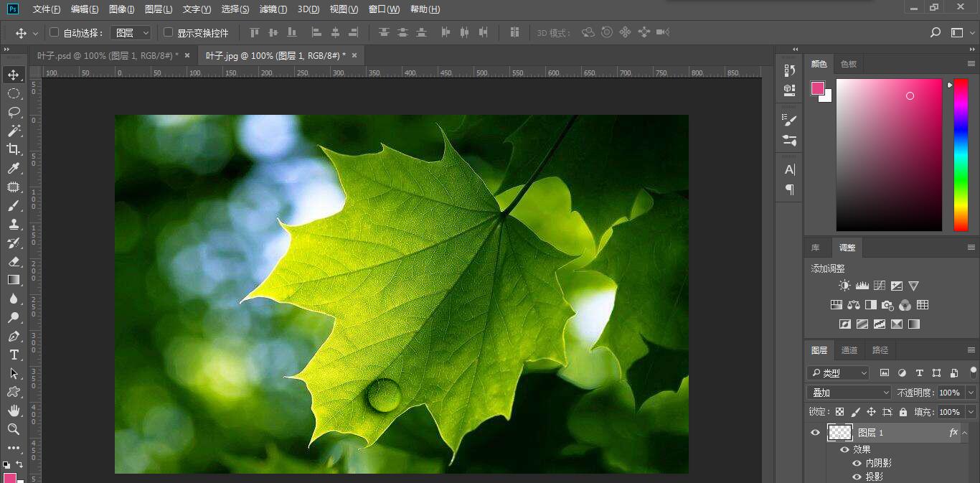The image size is (980, 483).
Task: Add a Photo Filter adjustment
Action: coord(888,305)
